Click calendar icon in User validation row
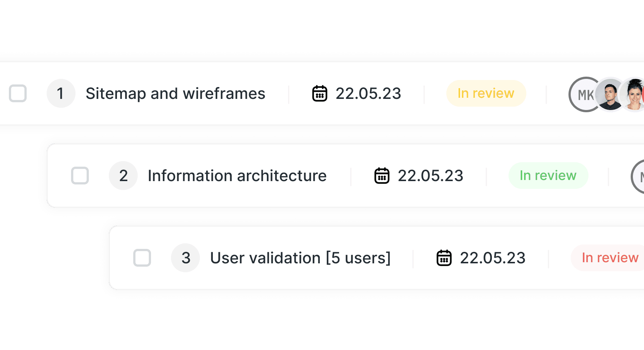Screen dimensions: 644x350 click(x=444, y=258)
